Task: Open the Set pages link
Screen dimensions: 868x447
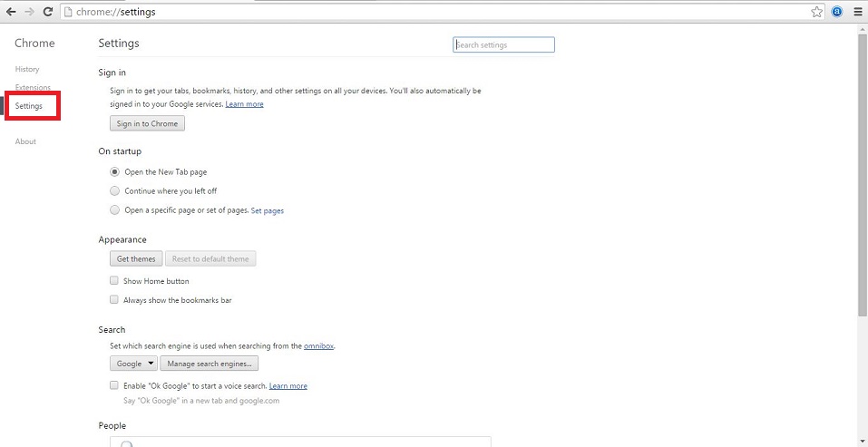Action: coord(268,210)
